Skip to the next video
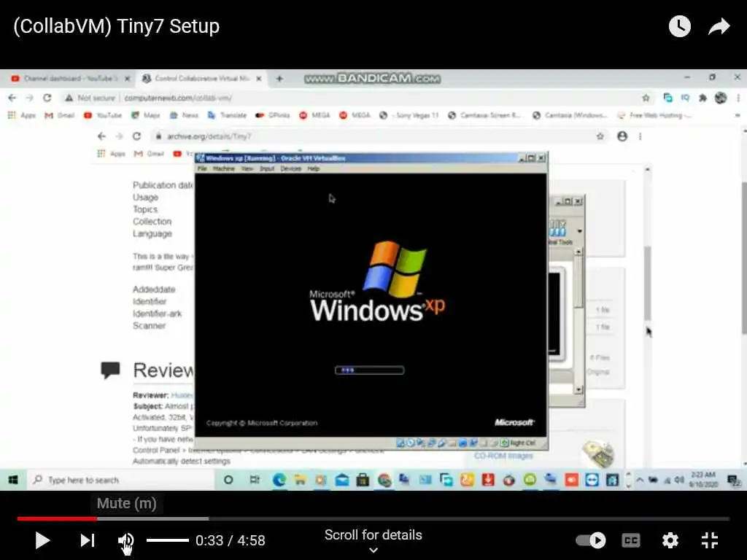The width and height of the screenshot is (747, 560). pos(88,540)
